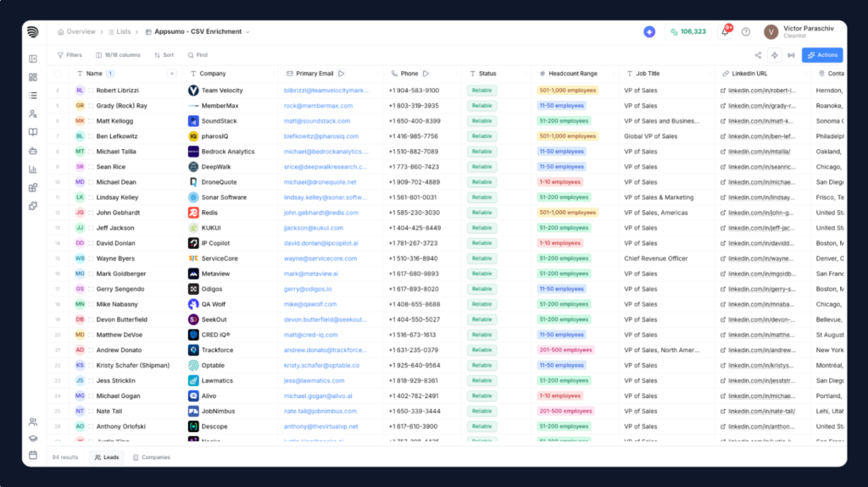Click the Team Velocity company logo

[193, 91]
